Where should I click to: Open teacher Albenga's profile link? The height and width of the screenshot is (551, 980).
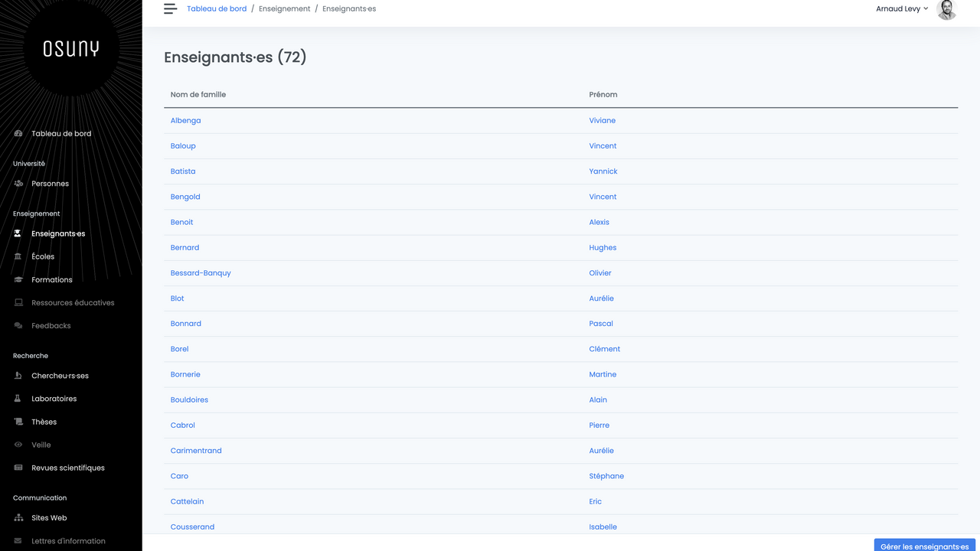pos(185,121)
